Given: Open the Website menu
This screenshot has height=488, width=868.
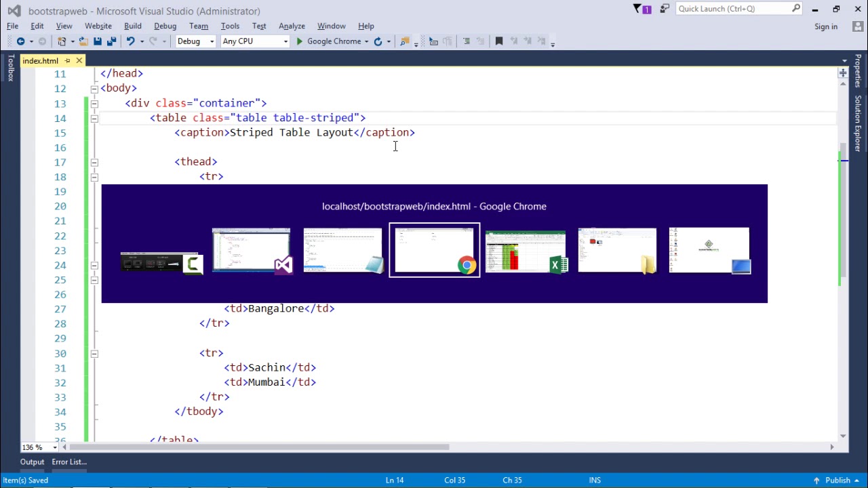Looking at the screenshot, I should pyautogui.click(x=98, y=26).
